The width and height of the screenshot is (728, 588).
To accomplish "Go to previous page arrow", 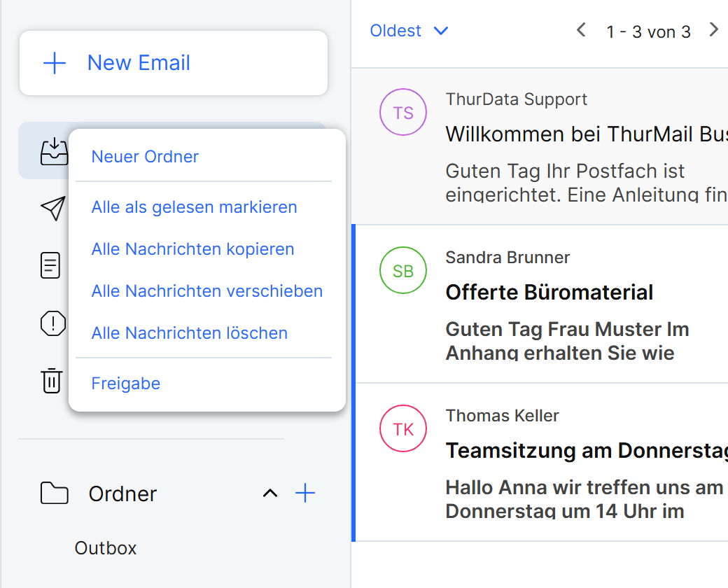I will (x=581, y=30).
